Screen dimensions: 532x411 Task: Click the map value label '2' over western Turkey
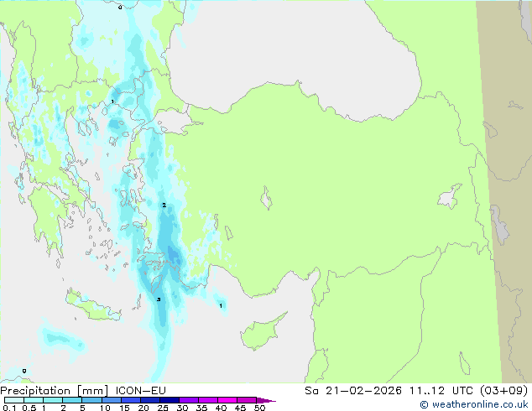164,205
